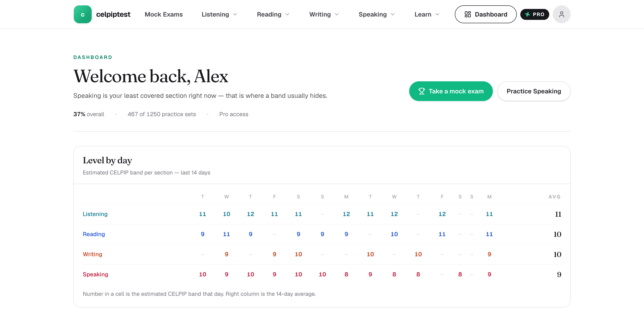Screen dimensions: 644x315
Task: Click the celpiptest brand name
Action: [x=113, y=14]
